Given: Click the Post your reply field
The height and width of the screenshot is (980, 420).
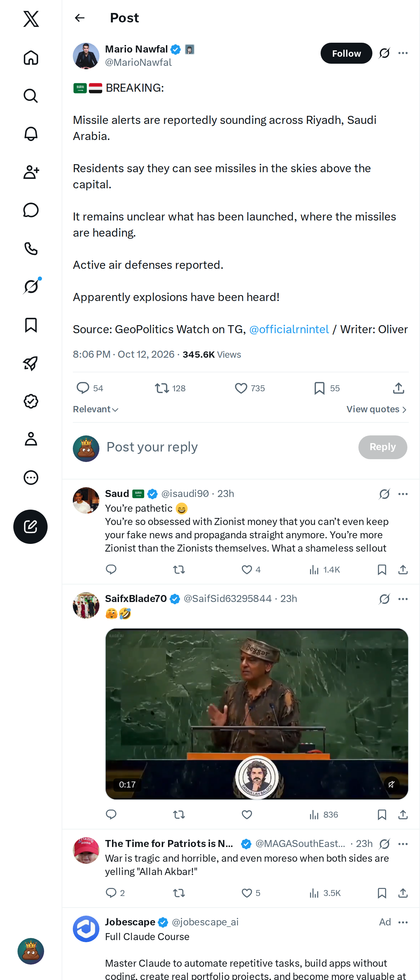Looking at the screenshot, I should pyautogui.click(x=228, y=447).
